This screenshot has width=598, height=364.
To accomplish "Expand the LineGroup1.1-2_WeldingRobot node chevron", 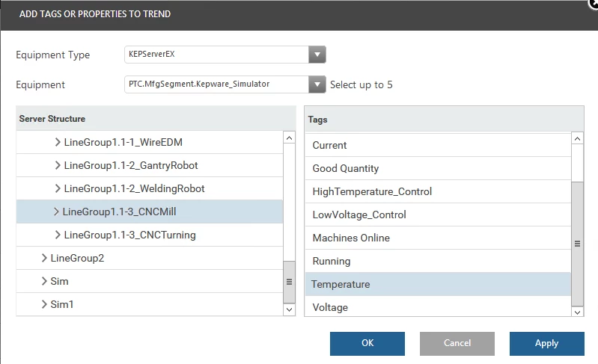I will coord(58,188).
